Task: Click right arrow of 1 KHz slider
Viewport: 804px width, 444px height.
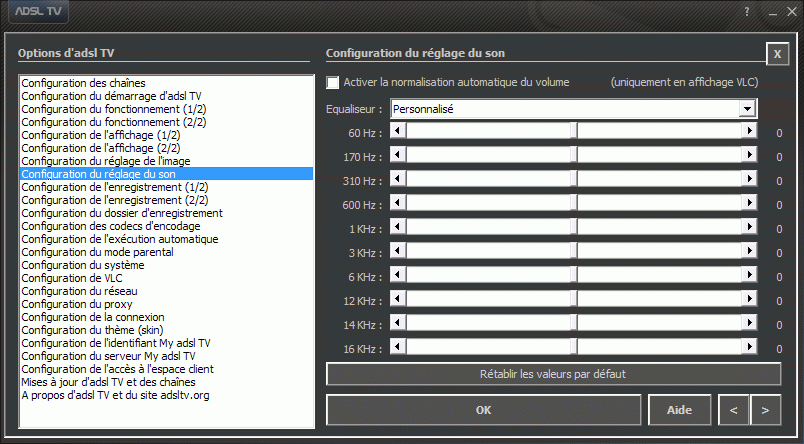Action: click(x=749, y=227)
